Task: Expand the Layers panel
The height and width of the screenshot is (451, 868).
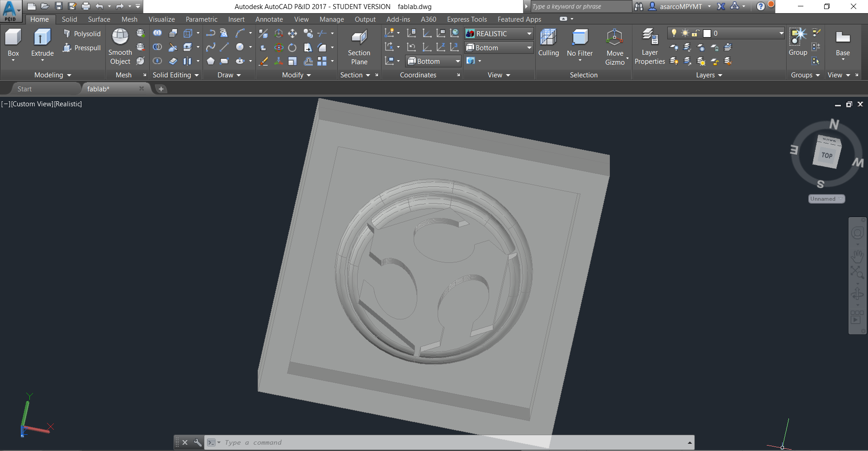Action: (x=709, y=75)
